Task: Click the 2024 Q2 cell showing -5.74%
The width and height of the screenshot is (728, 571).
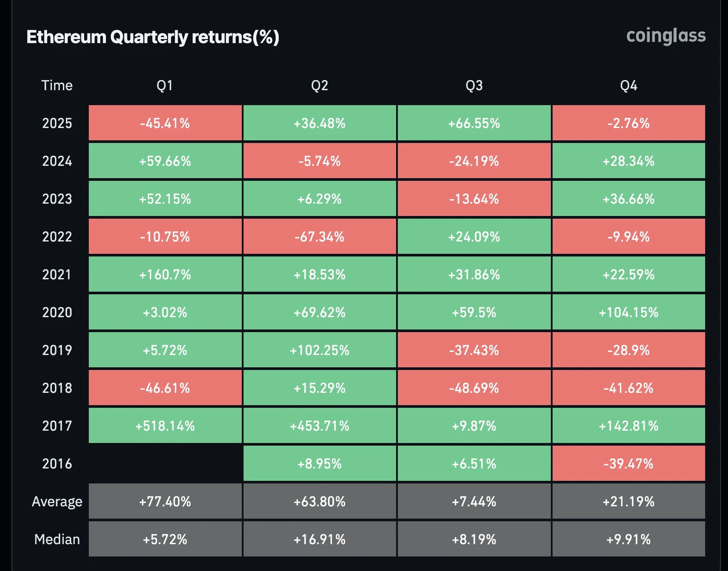Action: (320, 161)
